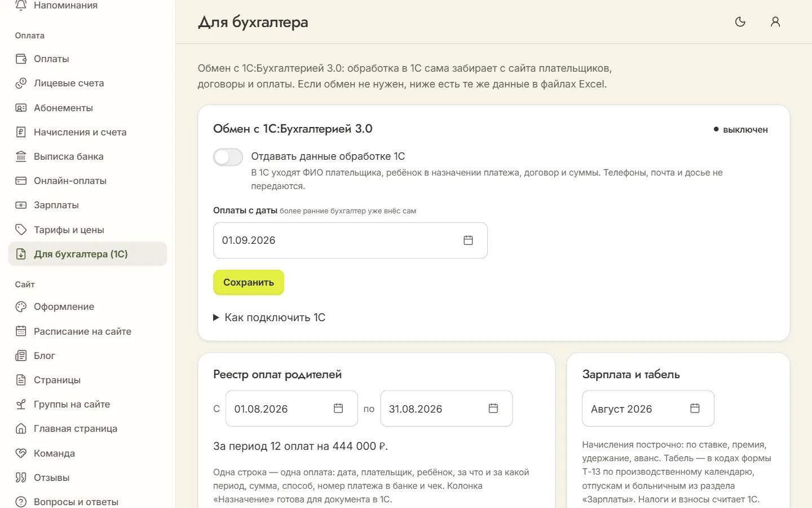Click the Начисления и счета ruble icon
The height and width of the screenshot is (508, 812).
coord(21,132)
